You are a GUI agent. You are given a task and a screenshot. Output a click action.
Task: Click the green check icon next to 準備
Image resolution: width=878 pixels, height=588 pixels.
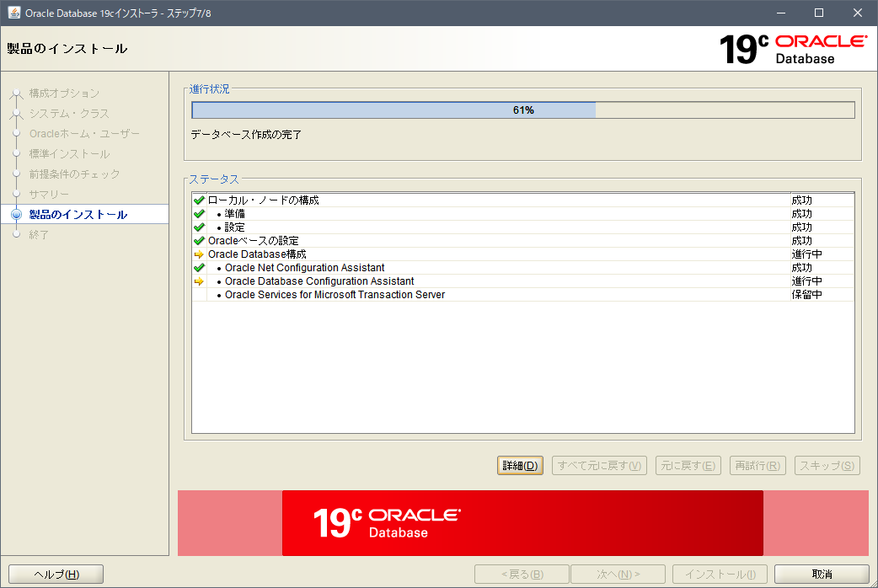tap(199, 213)
